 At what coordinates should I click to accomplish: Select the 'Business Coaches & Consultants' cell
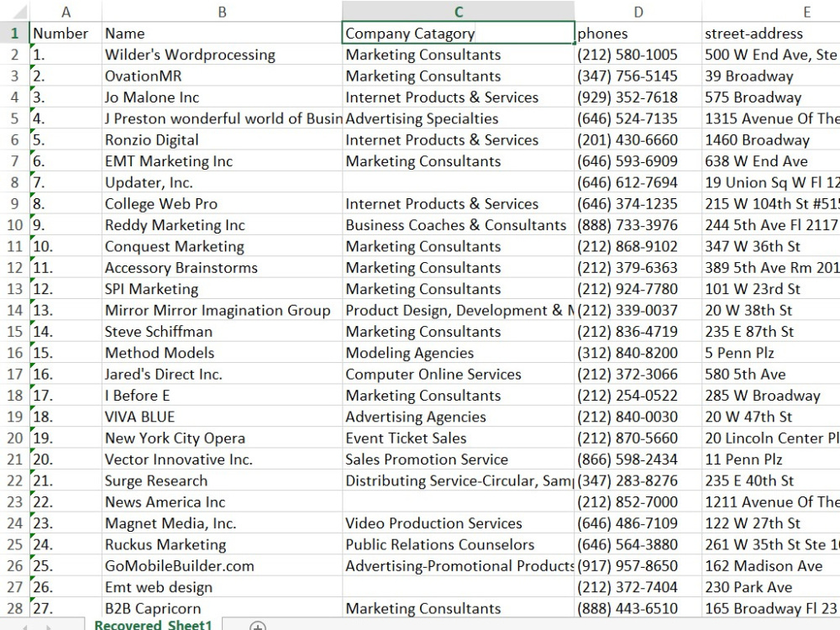[x=458, y=225]
